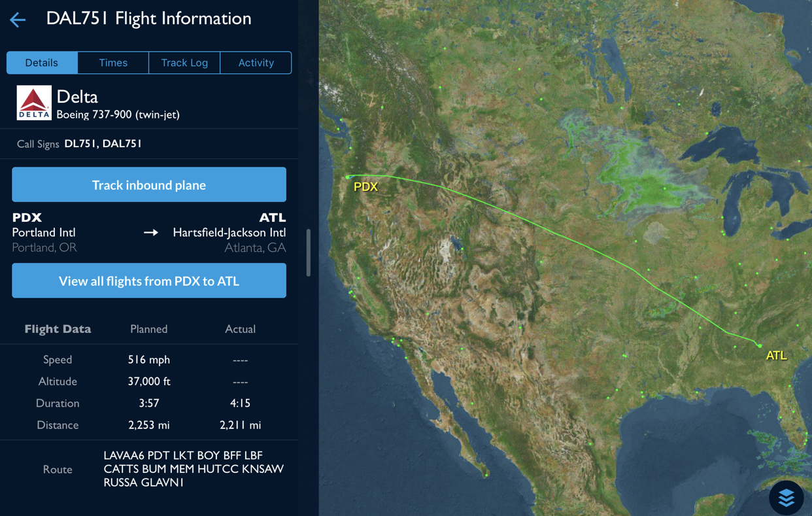The height and width of the screenshot is (516, 812).
Task: Click the DAL751 Flight Information title
Action: pyautogui.click(x=148, y=18)
